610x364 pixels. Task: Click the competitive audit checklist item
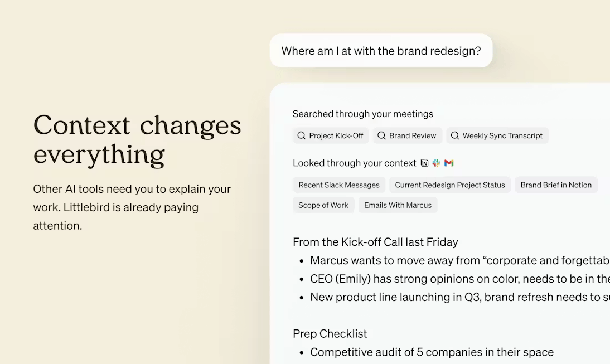pyautogui.click(x=432, y=352)
